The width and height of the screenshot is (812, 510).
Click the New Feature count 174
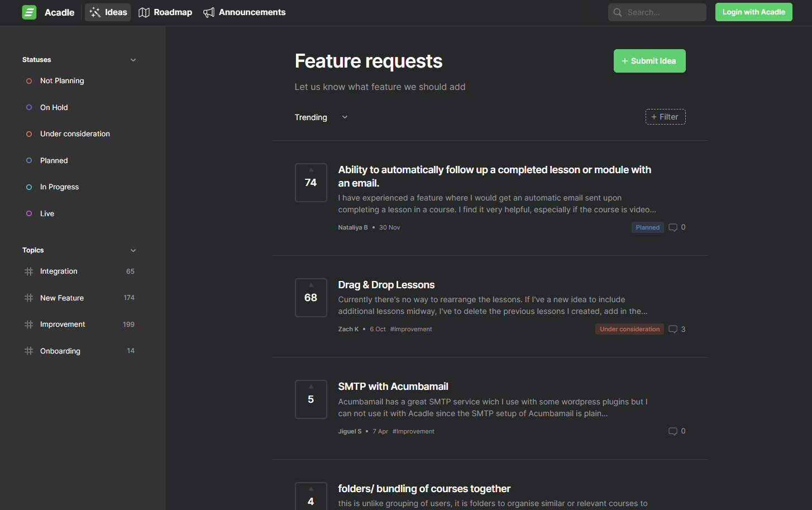[129, 298]
